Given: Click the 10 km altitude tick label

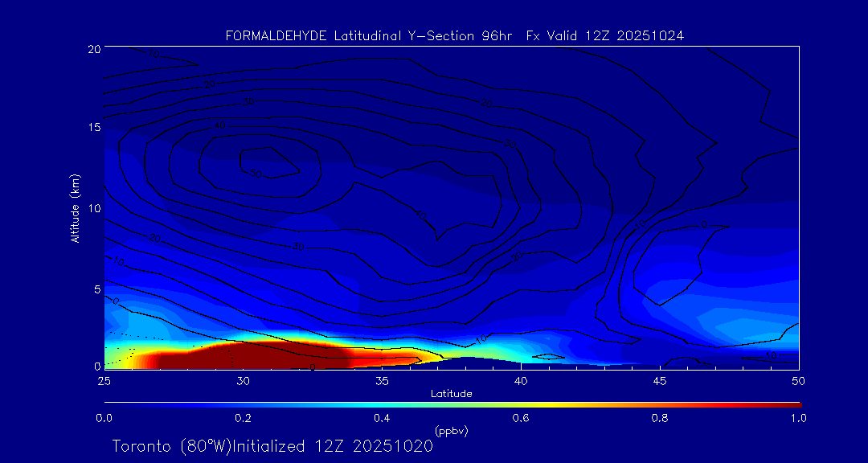Looking at the screenshot, I should 93,208.
